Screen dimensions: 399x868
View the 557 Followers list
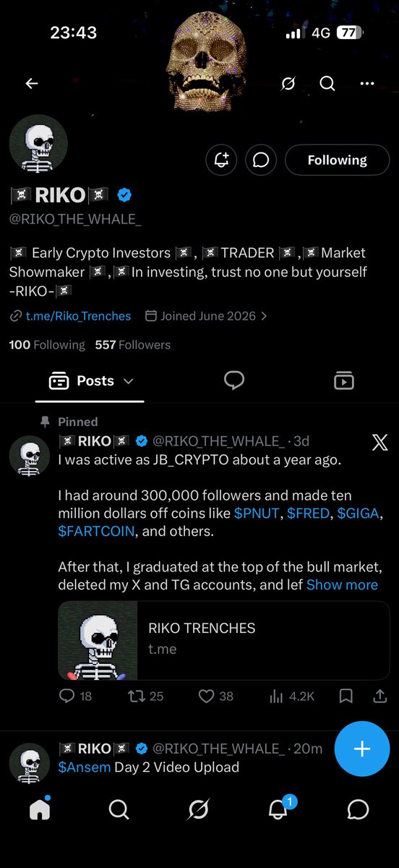point(133,345)
